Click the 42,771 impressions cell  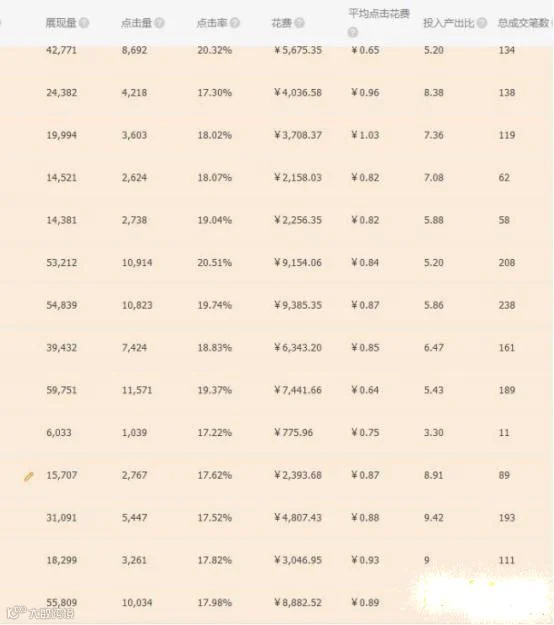[x=61, y=50]
